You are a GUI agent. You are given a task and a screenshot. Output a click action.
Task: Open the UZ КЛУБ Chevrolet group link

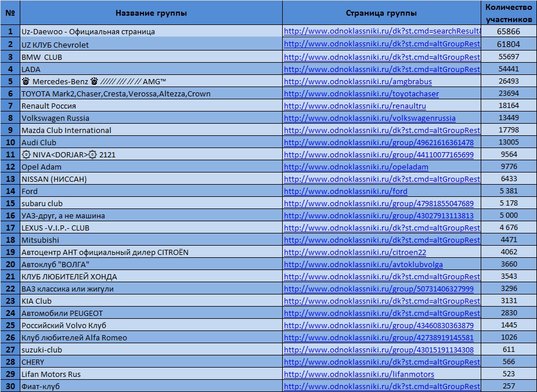click(382, 44)
